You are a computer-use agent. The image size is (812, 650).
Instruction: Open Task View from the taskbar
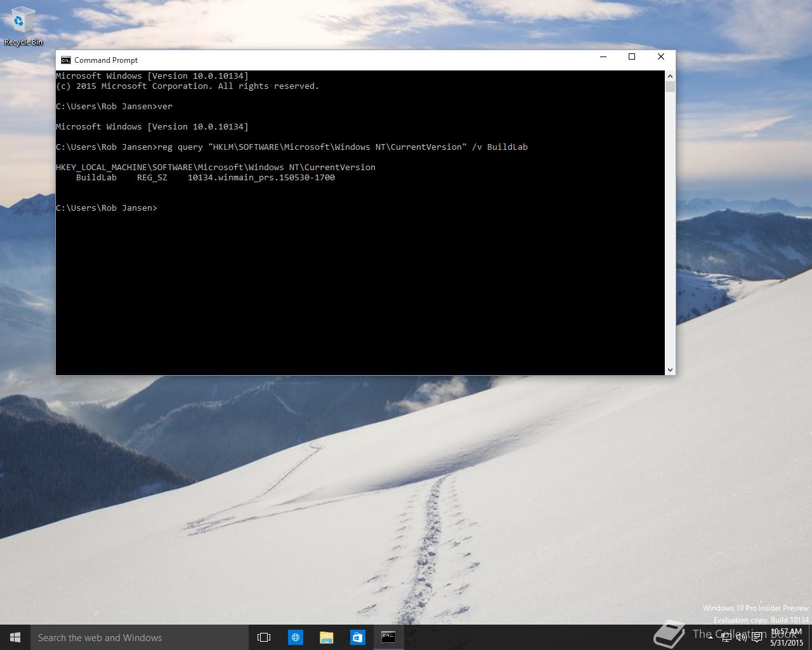tap(264, 637)
